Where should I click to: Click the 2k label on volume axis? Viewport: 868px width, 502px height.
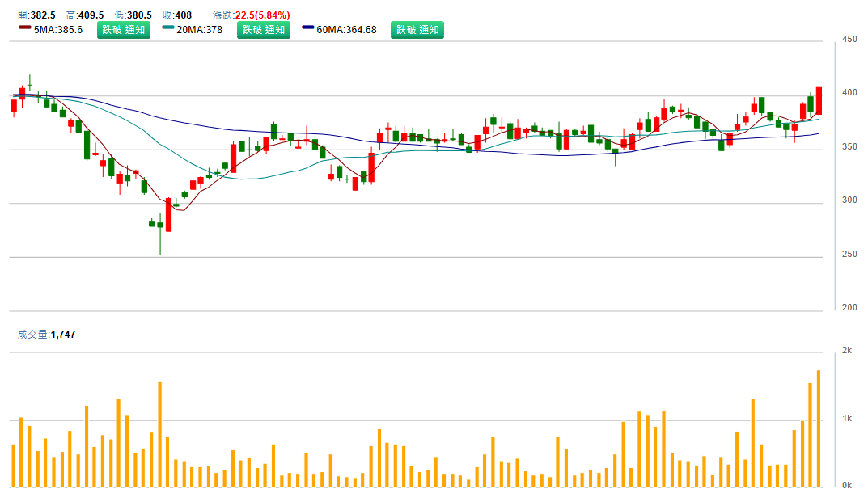point(847,351)
